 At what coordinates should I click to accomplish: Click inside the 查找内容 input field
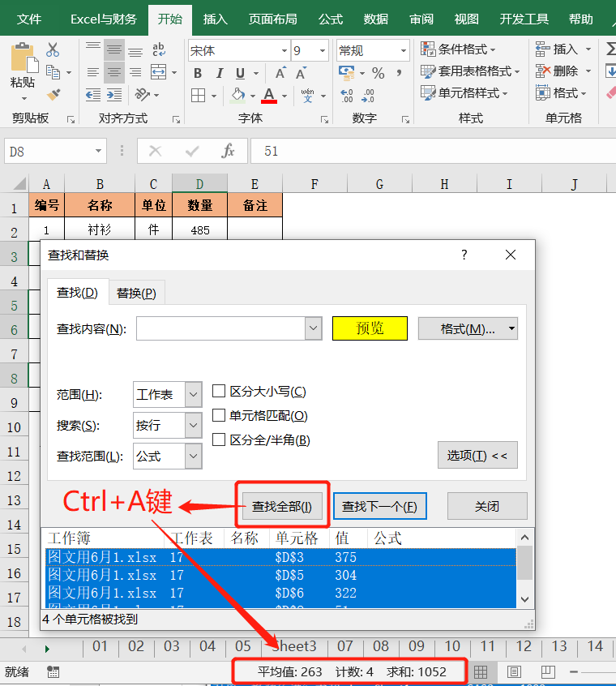(220, 328)
